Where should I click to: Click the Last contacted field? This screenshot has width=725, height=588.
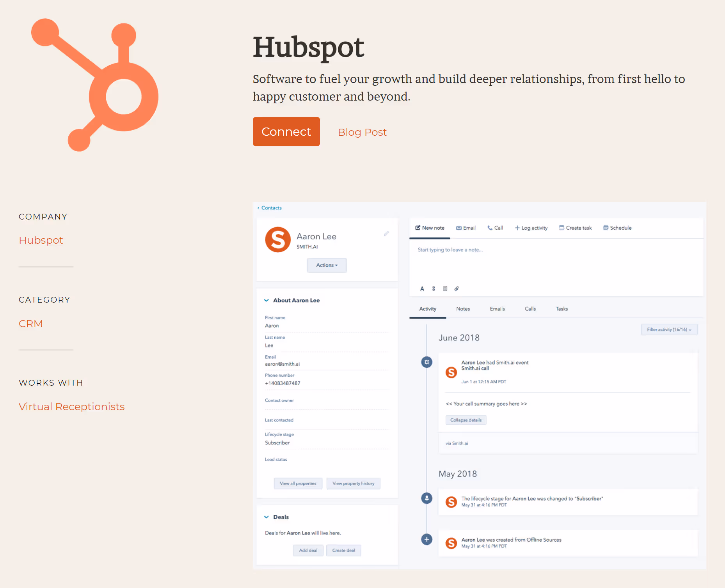[327, 421]
